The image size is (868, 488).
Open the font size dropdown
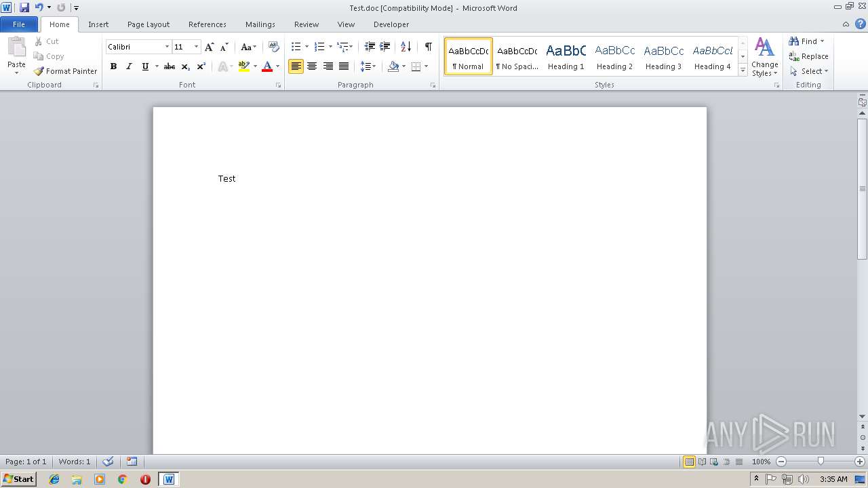(x=197, y=47)
